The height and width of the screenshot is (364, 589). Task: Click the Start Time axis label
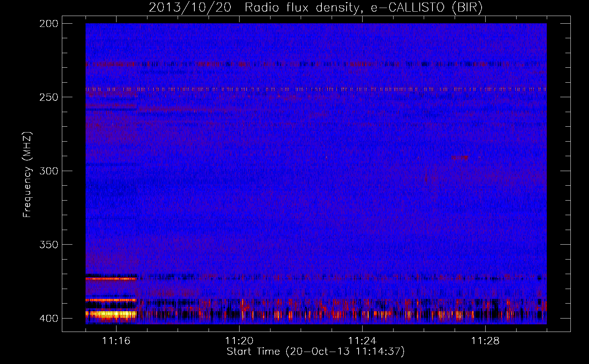[316, 352]
